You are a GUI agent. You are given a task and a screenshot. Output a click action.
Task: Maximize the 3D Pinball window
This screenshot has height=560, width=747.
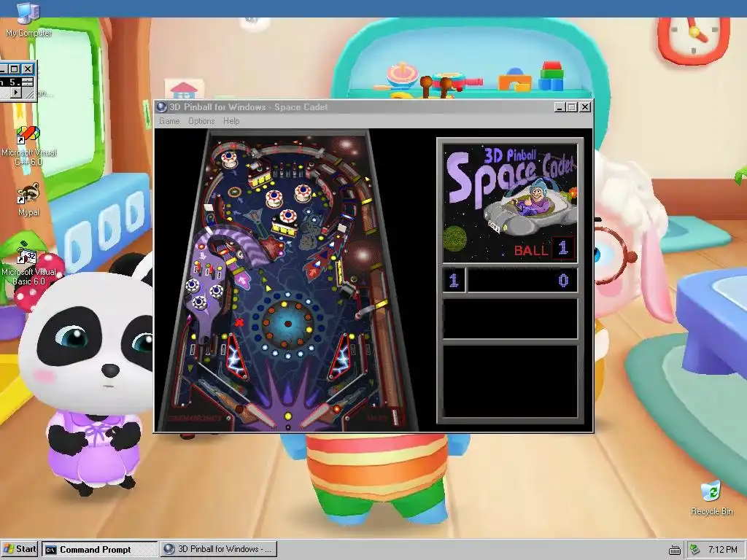pyautogui.click(x=572, y=107)
